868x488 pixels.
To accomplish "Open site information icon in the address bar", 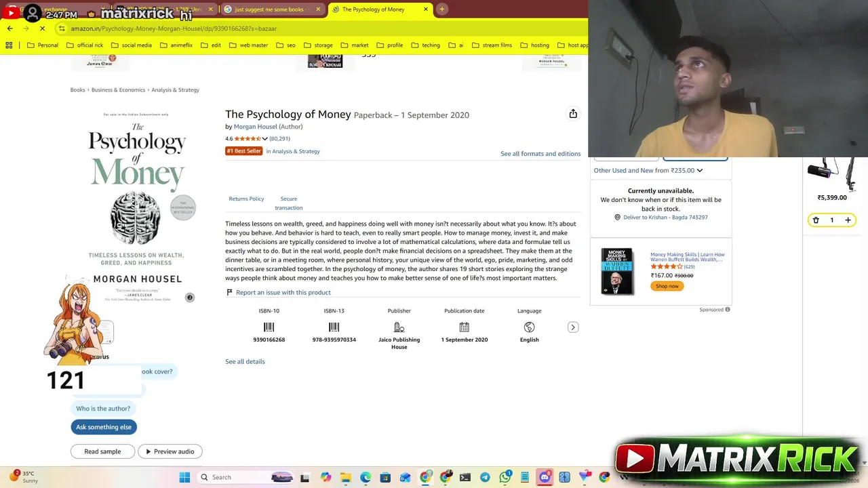I will (62, 28).
